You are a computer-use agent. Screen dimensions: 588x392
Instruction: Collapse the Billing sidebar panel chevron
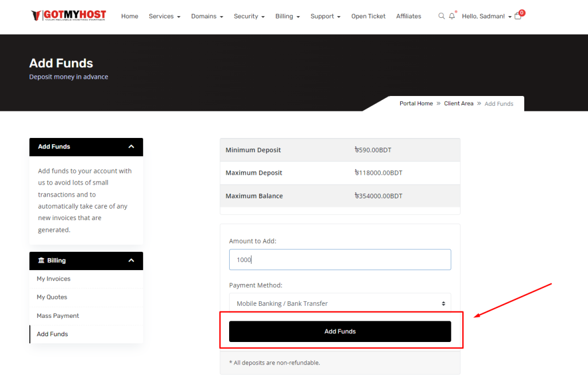[x=131, y=260]
